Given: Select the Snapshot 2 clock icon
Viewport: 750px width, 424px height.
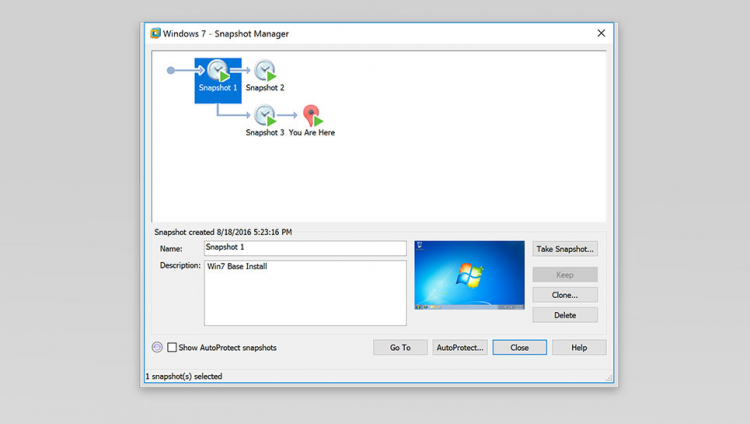Looking at the screenshot, I should coord(265,71).
